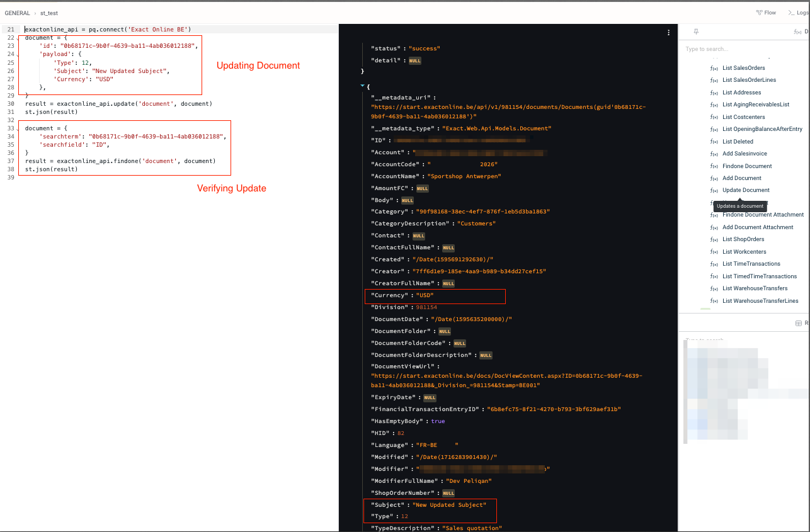Select List TimeTransactions

(x=751, y=264)
